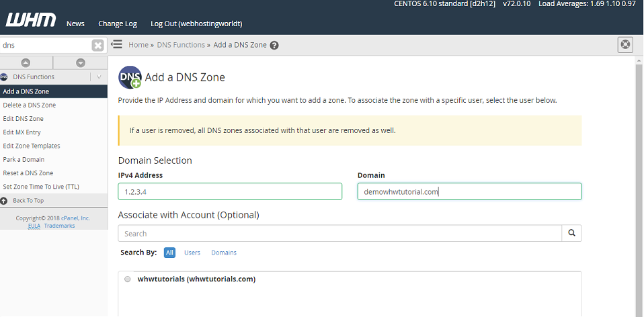This screenshot has height=317, width=644.
Task: Select the whwtutorials account radio button
Action: coord(128,279)
